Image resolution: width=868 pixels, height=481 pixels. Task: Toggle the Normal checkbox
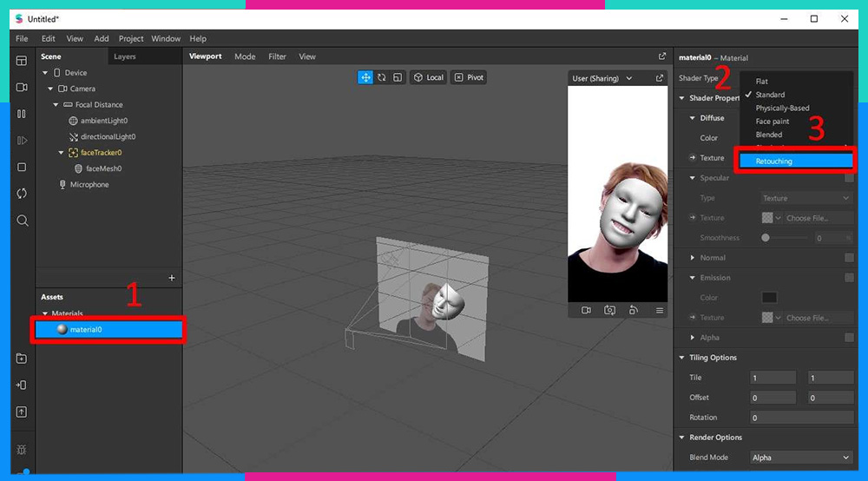849,258
